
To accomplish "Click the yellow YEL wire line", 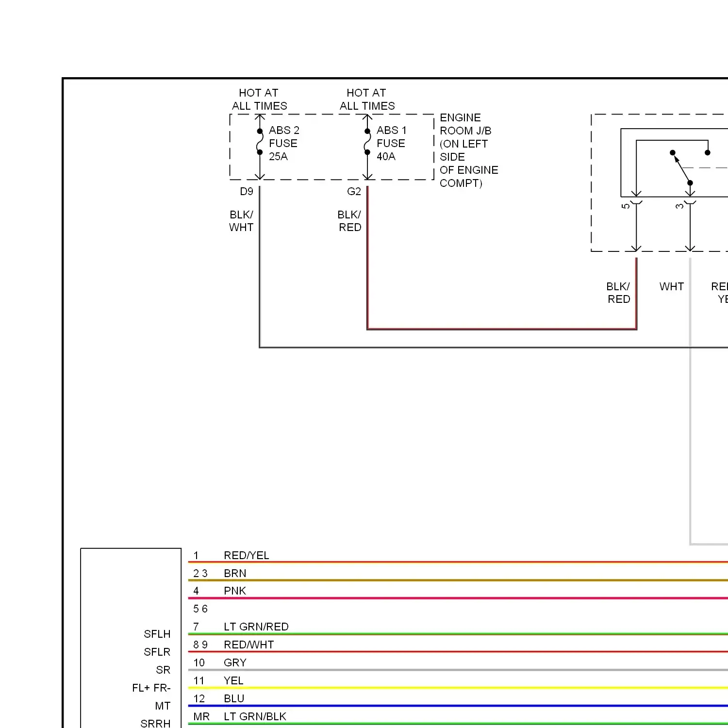I will coord(458,688).
